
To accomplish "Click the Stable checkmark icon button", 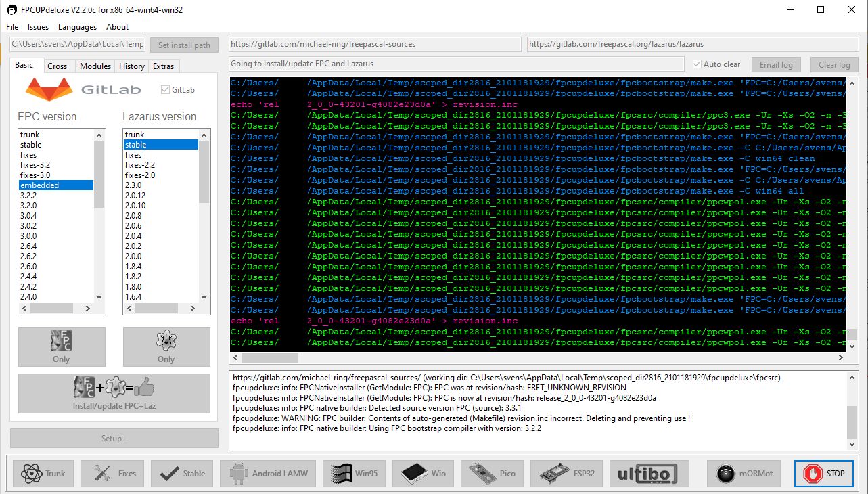I will tap(183, 473).
